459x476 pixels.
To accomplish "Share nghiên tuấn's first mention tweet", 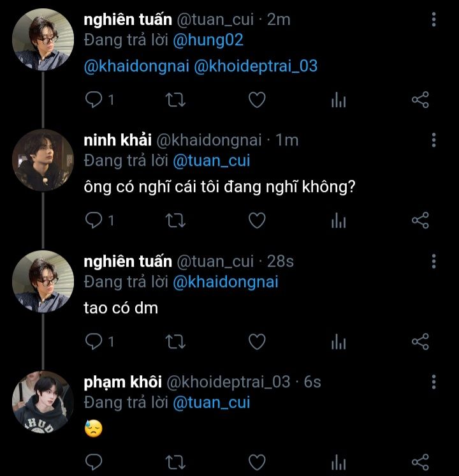I will [420, 100].
